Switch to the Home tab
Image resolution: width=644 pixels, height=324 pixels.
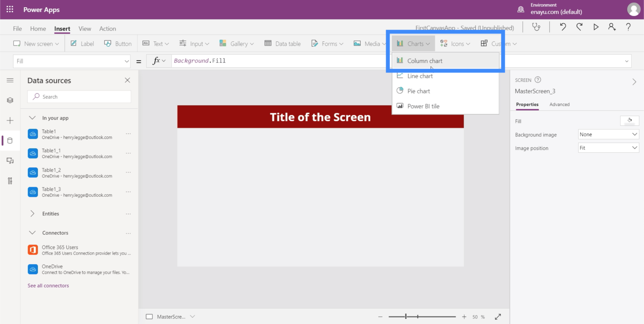(38, 29)
